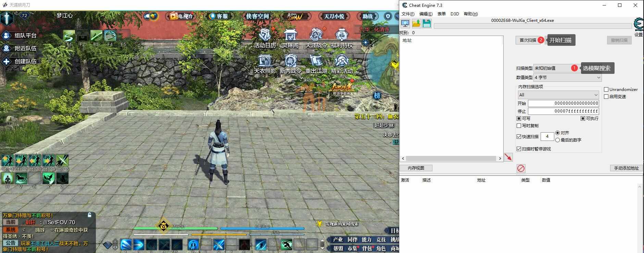Click the red arrow add-to-address-list icon
This screenshot has width=644, height=253.
pos(508,157)
